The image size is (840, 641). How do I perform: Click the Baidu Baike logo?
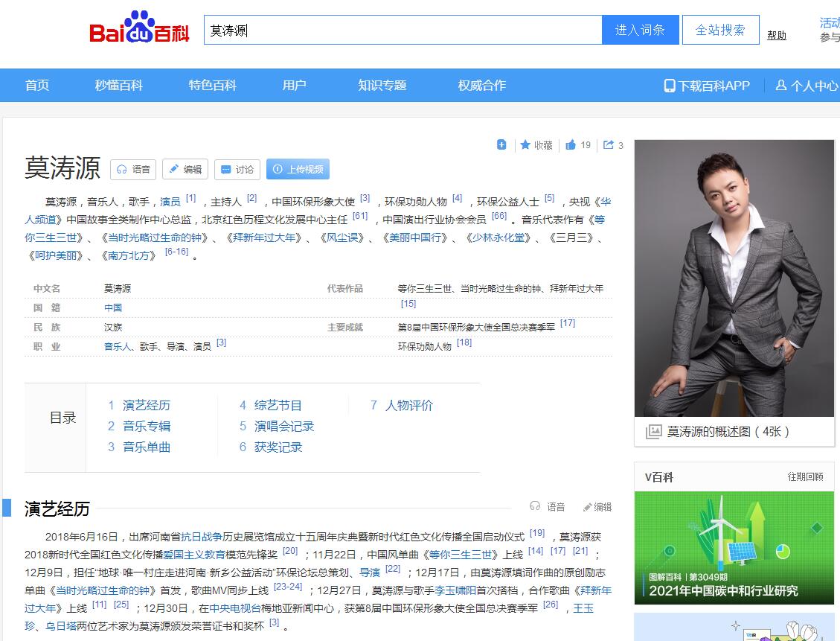139,29
